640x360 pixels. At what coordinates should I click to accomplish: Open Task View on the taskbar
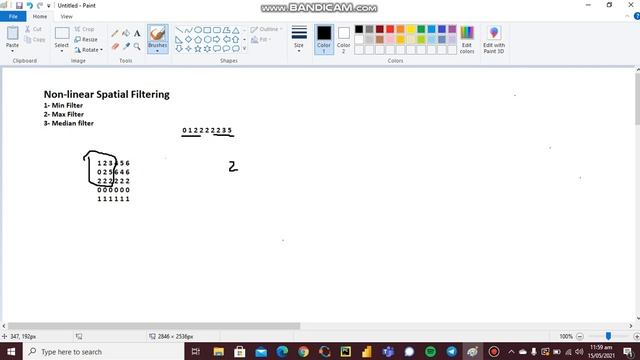(196, 351)
